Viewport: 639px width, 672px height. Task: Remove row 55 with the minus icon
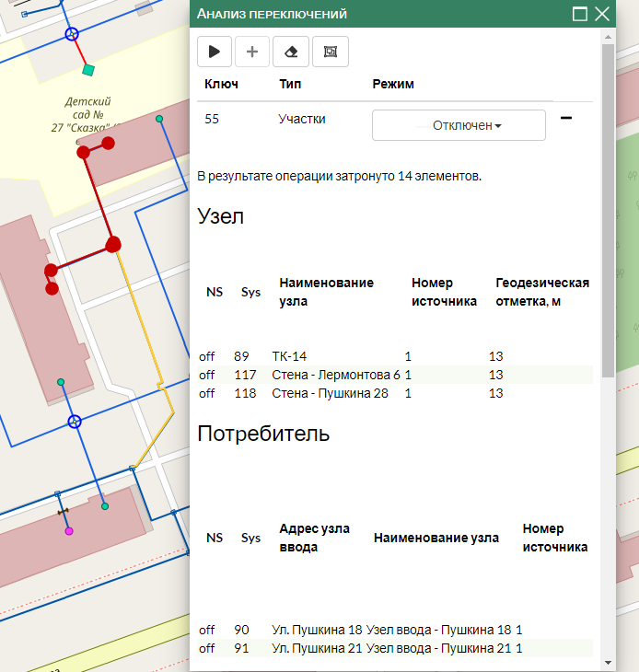pyautogui.click(x=566, y=119)
